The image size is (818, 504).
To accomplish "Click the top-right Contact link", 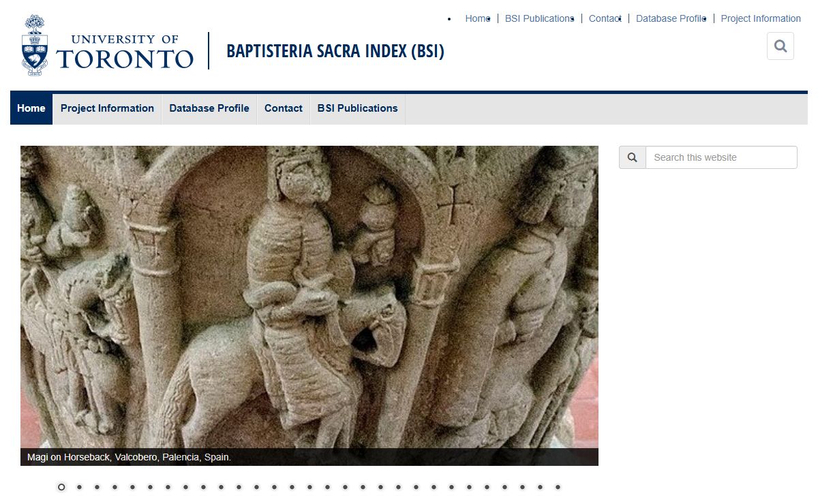I will (605, 18).
